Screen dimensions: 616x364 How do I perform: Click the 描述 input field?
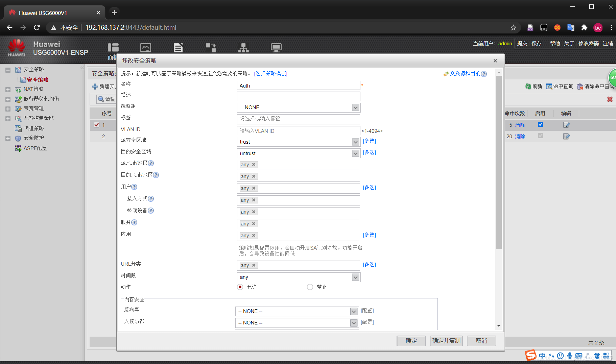point(299,96)
